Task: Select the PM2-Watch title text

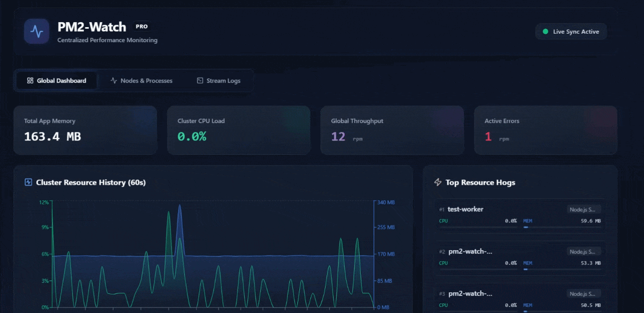Action: 92,27
